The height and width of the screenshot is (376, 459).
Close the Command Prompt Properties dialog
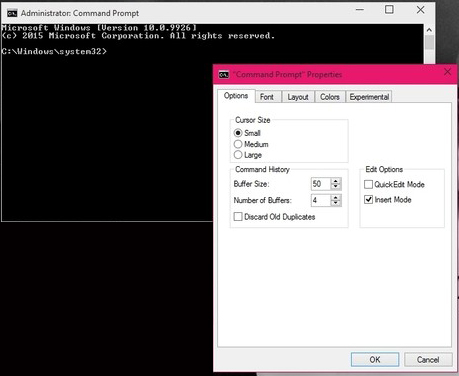point(447,72)
